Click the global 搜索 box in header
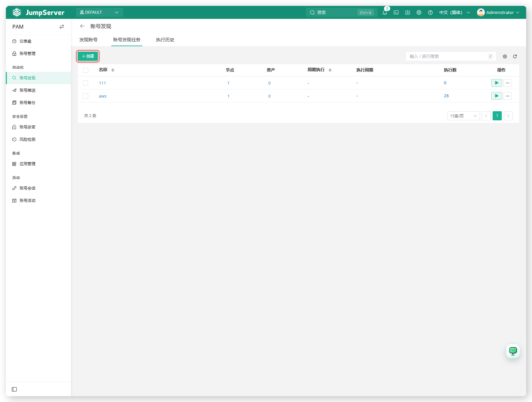Image resolution: width=532 pixels, height=402 pixels. click(341, 12)
